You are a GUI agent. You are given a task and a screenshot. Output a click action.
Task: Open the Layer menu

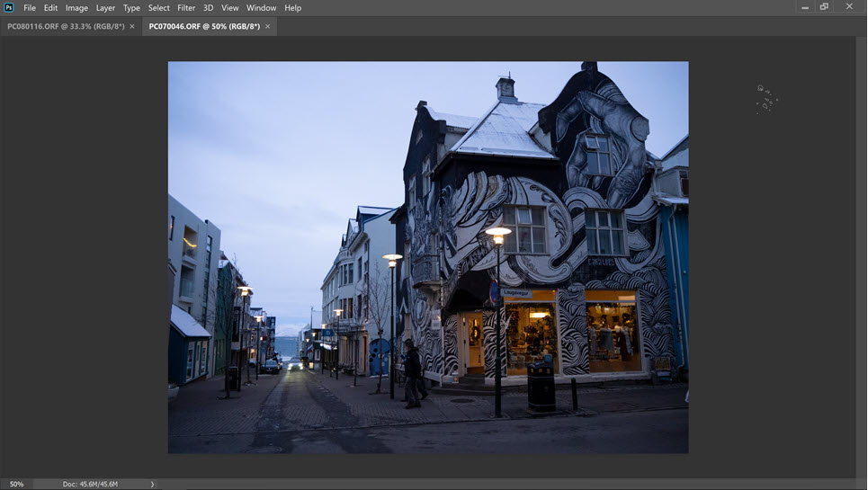pos(105,8)
